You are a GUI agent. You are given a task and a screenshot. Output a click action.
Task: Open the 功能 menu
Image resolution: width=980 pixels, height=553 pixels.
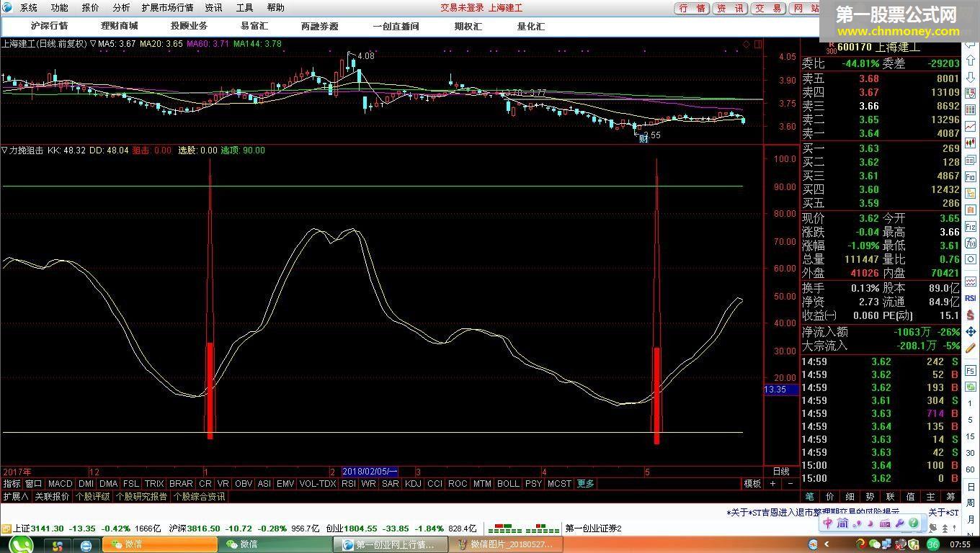59,8
